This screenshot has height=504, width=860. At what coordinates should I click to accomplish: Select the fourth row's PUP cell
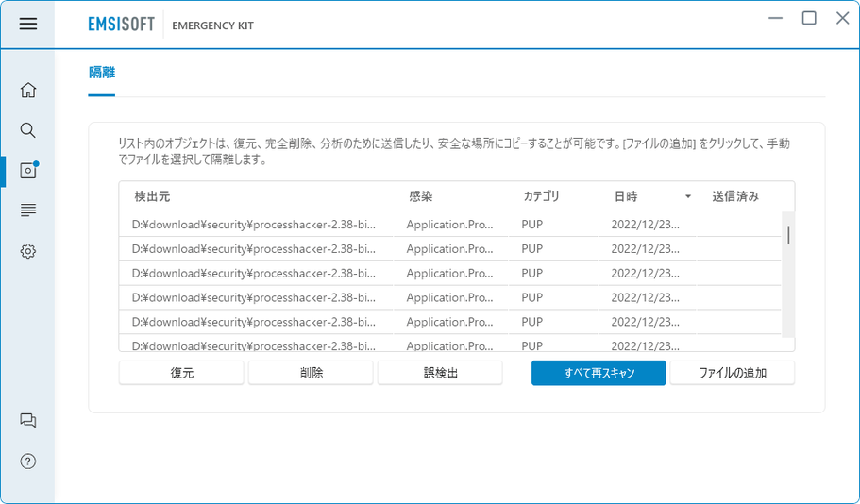(532, 297)
